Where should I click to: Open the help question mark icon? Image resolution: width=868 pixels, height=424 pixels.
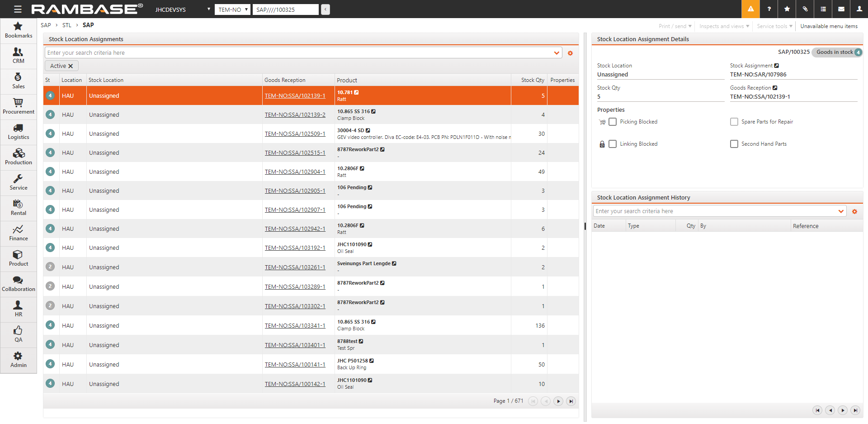click(x=769, y=9)
